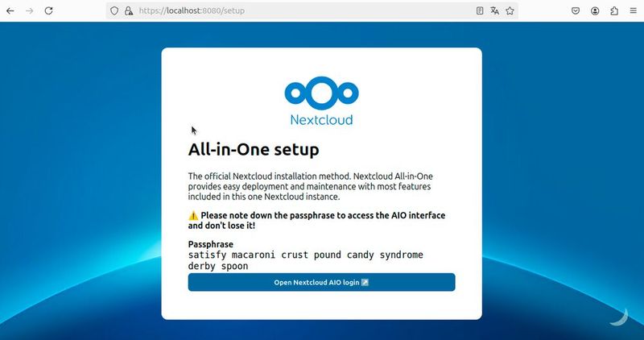
Task: Open the Firefox hamburger application menu
Action: (634, 10)
